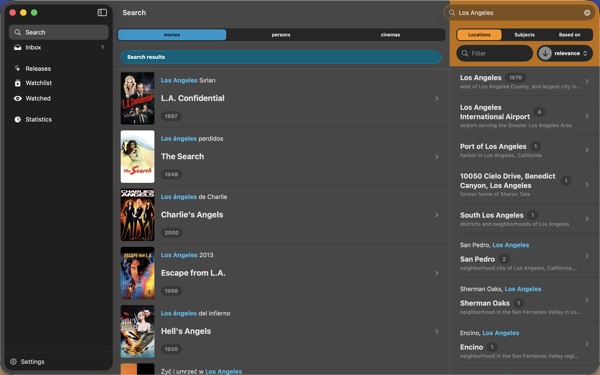Click the Inbox tray icon
Screen dimensions: 600x375
(x=18, y=47)
